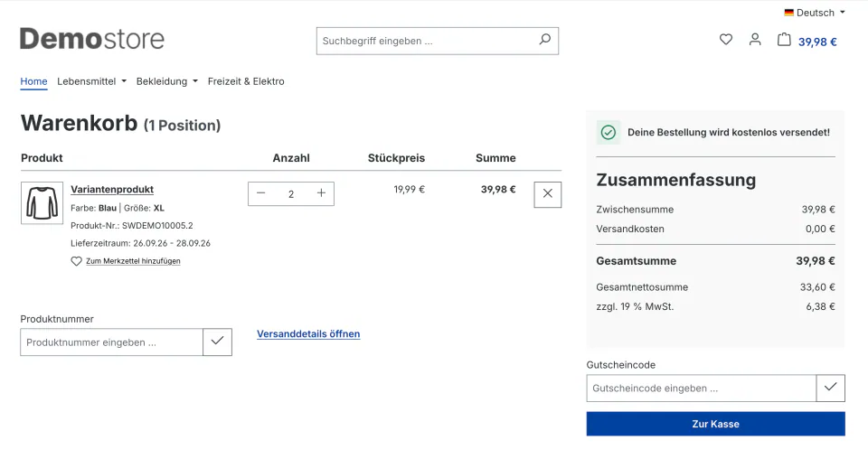The height and width of the screenshot is (459, 868).
Task: Click the Größe: XL variant text
Action: click(x=144, y=208)
